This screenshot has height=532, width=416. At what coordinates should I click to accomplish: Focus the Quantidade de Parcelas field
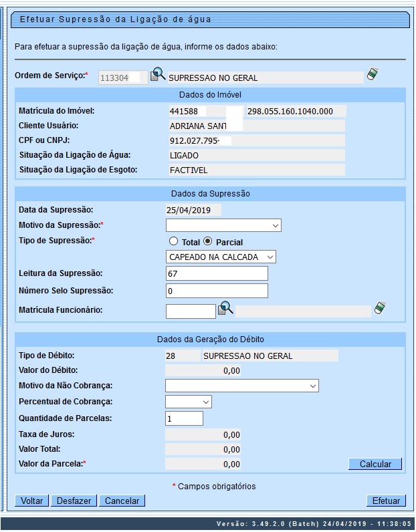coord(184,418)
